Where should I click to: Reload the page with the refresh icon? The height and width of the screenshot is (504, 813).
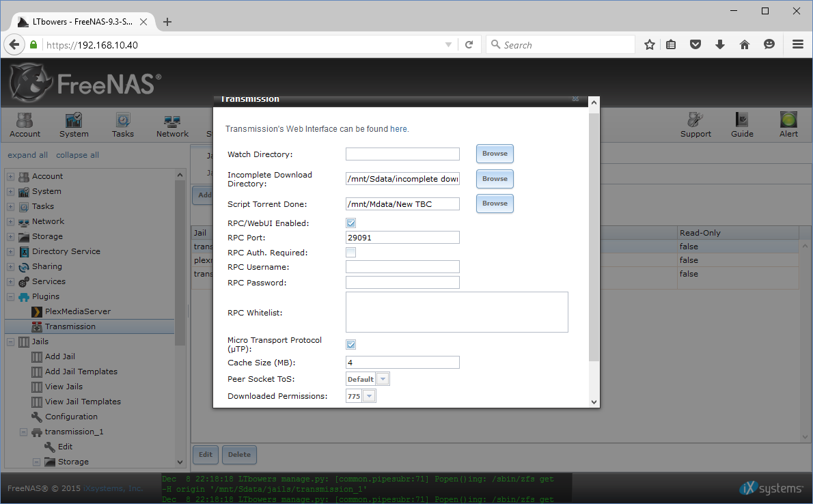[x=469, y=44]
